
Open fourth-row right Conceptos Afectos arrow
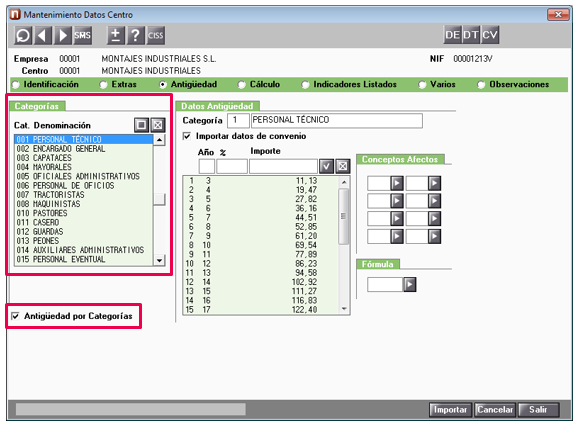(x=434, y=236)
